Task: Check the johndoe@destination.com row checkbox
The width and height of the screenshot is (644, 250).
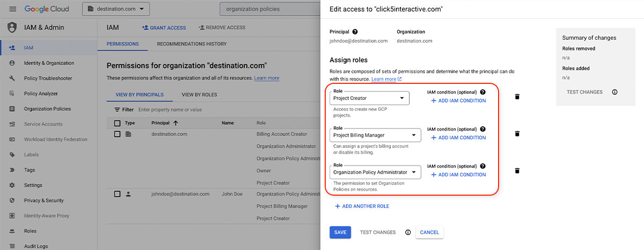Action: [117, 194]
